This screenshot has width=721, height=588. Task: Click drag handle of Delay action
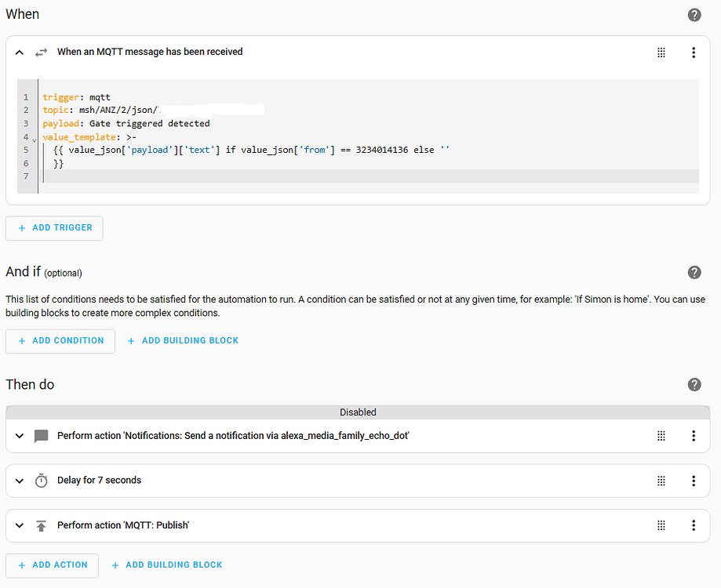[x=661, y=481]
